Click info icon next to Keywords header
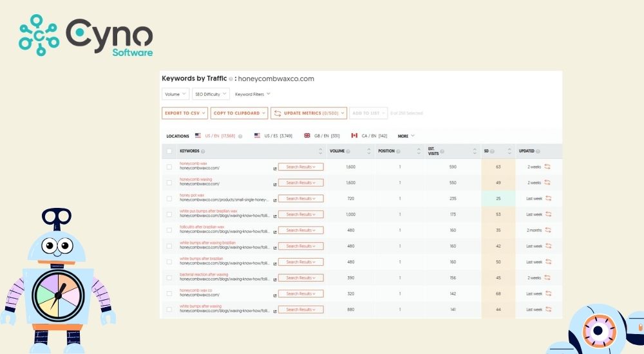The image size is (644, 354). [203, 151]
